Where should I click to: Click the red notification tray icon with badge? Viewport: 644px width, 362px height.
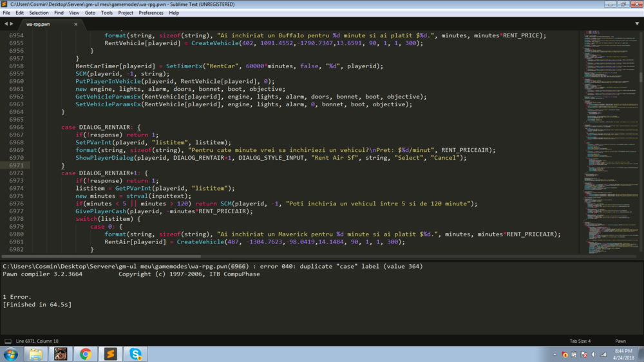click(564, 355)
